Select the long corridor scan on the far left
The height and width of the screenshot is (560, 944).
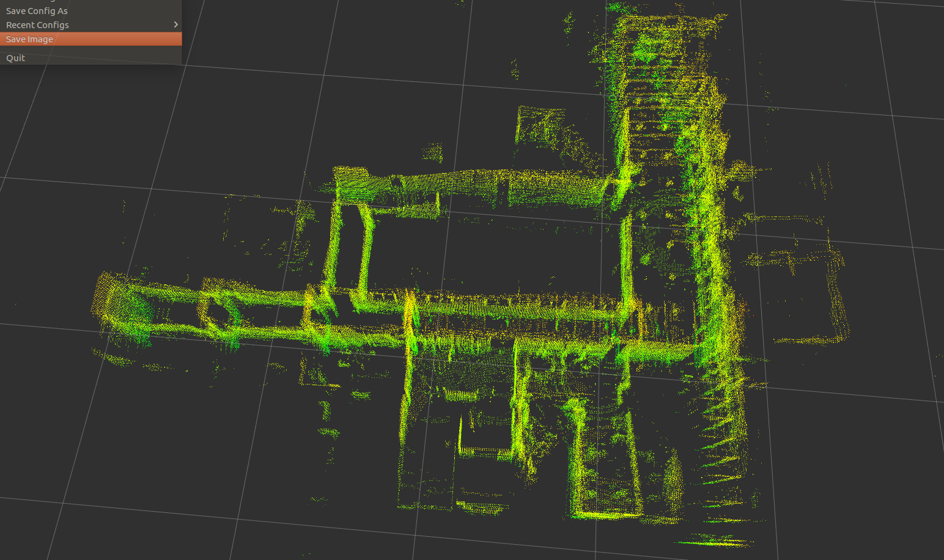[x=153, y=306]
